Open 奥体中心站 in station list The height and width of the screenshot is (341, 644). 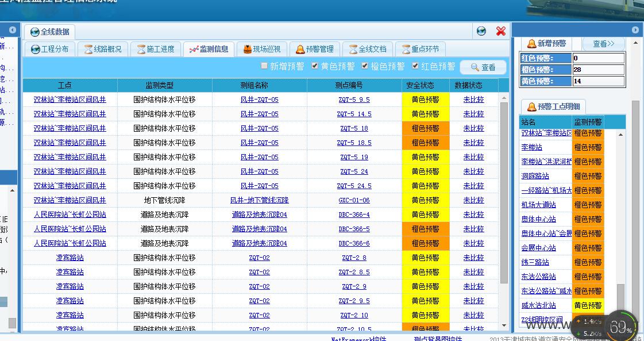pyautogui.click(x=538, y=219)
